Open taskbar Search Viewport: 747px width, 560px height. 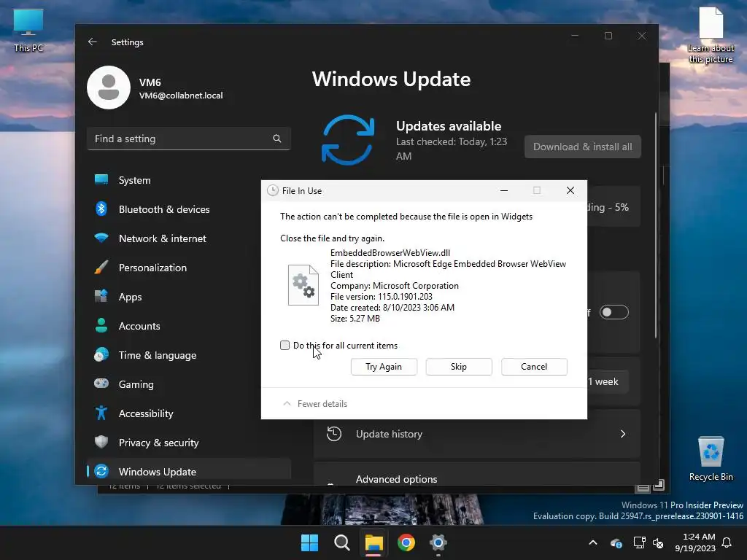341,542
